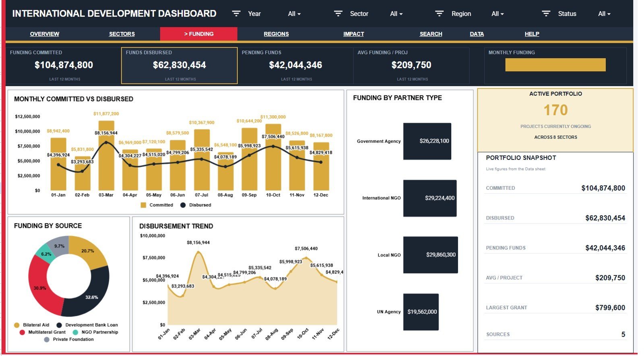Click the filter icon next to Status
Viewport: 644px width, 356px height.
(x=546, y=14)
